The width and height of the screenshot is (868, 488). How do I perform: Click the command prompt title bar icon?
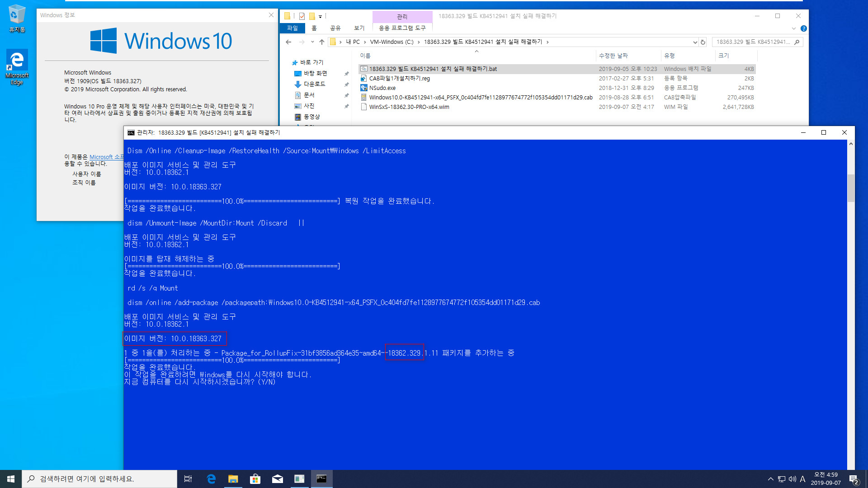pos(131,132)
